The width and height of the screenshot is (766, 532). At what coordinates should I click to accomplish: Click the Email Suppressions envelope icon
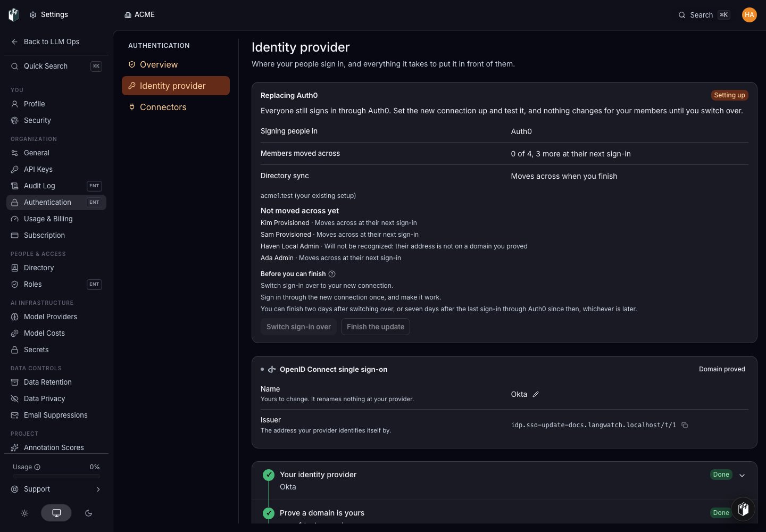(x=15, y=415)
